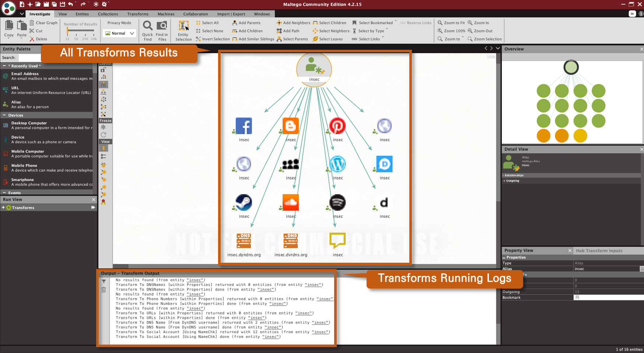Click Add Parents button

pos(246,23)
